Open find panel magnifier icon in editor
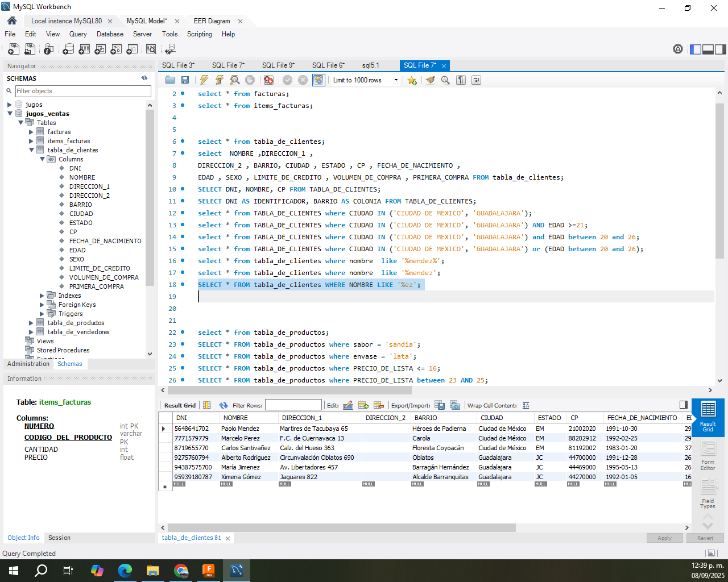The width and height of the screenshot is (728, 582). coord(445,80)
